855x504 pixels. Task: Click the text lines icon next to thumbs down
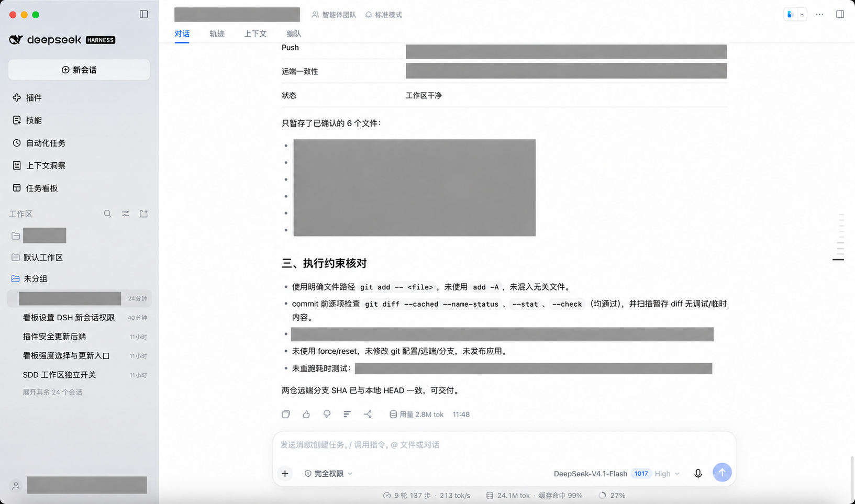[x=347, y=415]
